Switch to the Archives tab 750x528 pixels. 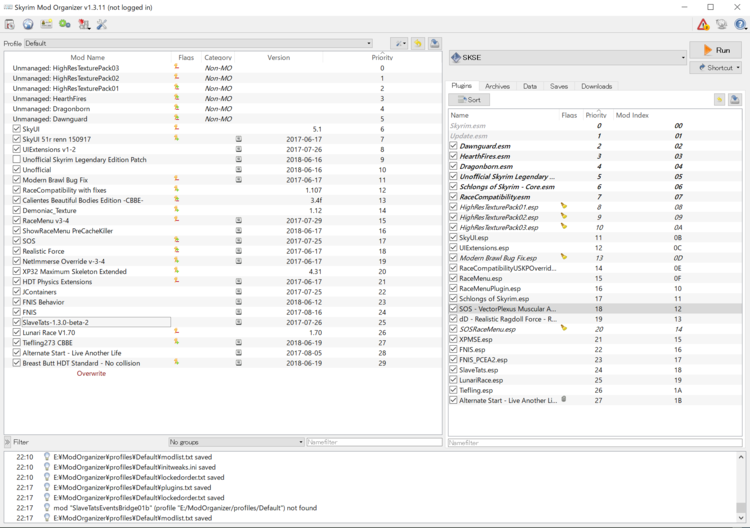pos(497,87)
